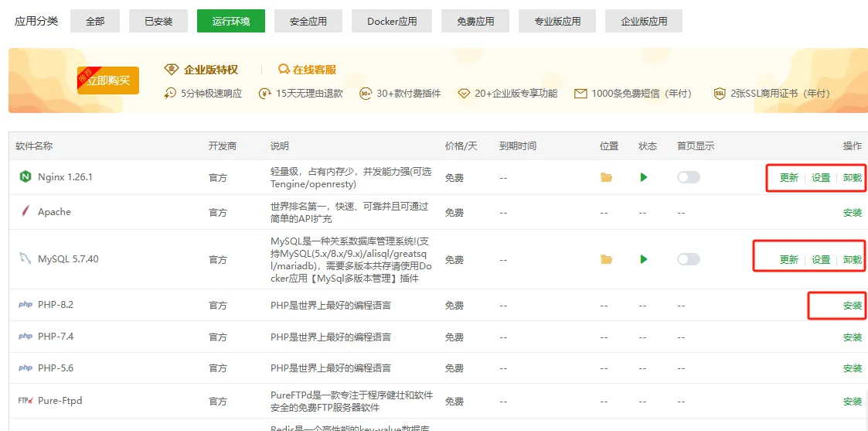Toggle Nginx homepage display switch
The image size is (868, 431).
coord(689,177)
